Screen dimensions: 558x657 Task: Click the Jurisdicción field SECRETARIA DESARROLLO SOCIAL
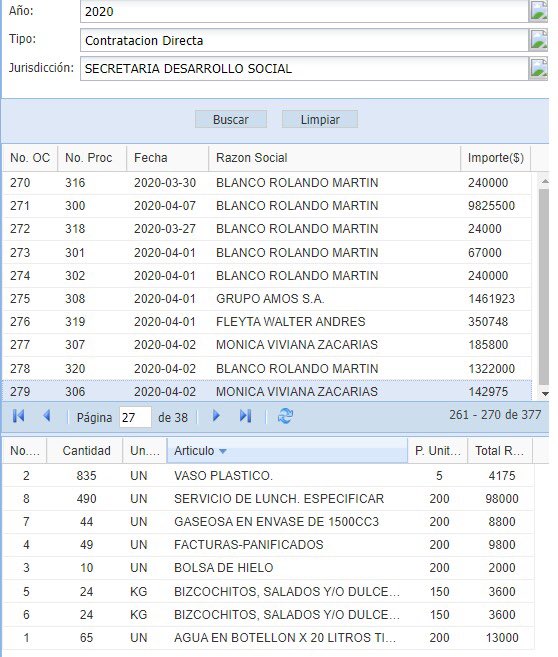(x=305, y=68)
